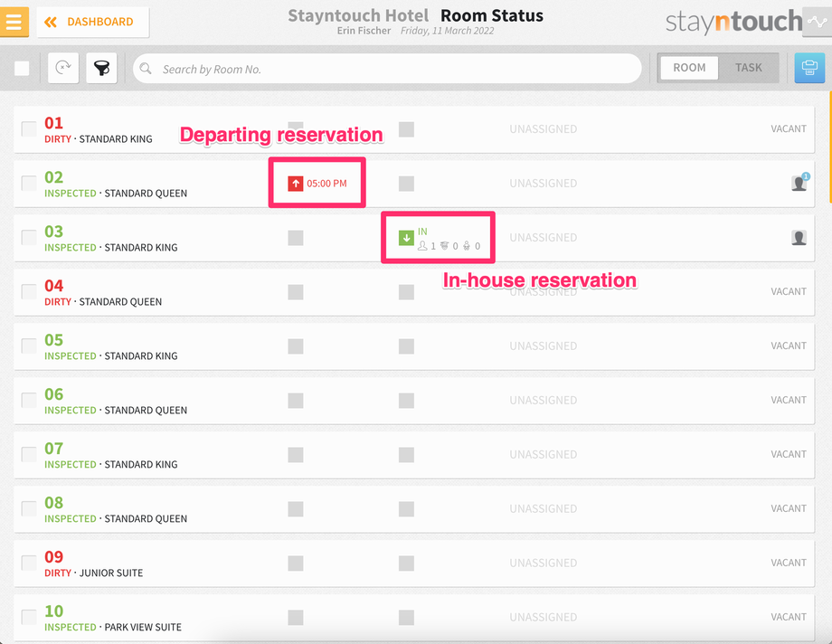Open room 02 Standard Queen
Image resolution: width=832 pixels, height=644 pixels.
[x=414, y=184]
